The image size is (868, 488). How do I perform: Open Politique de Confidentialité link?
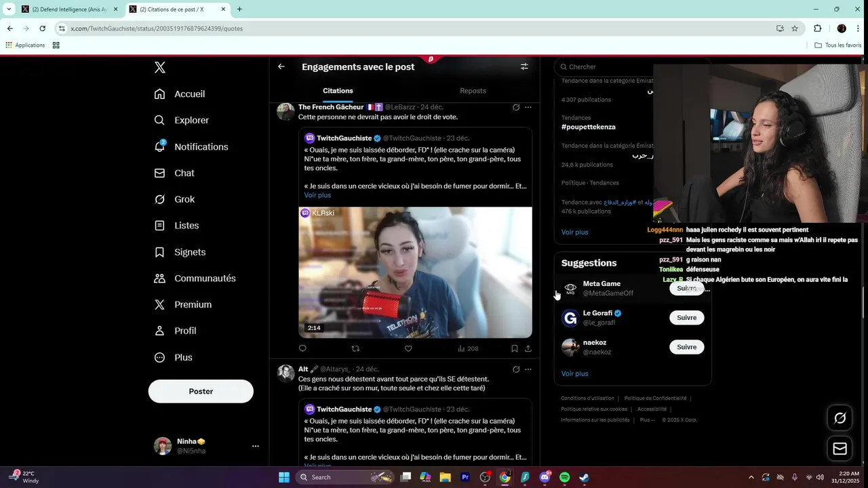(x=655, y=398)
